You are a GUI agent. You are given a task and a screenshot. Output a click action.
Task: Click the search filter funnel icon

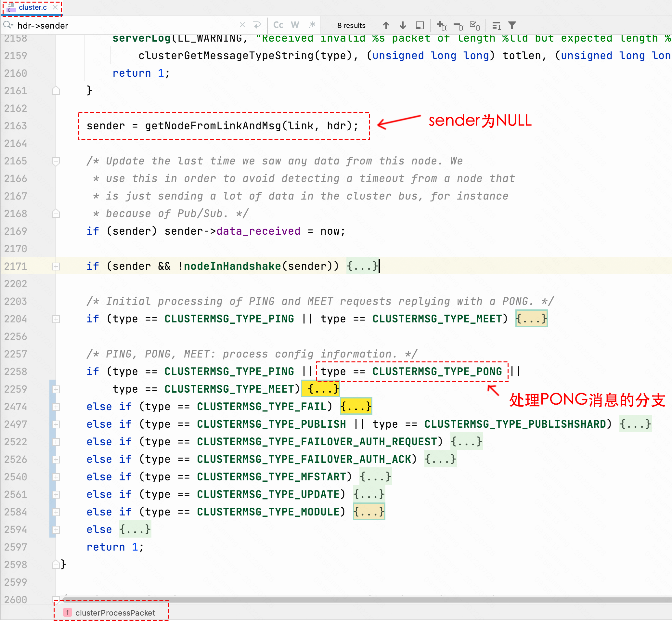[512, 25]
